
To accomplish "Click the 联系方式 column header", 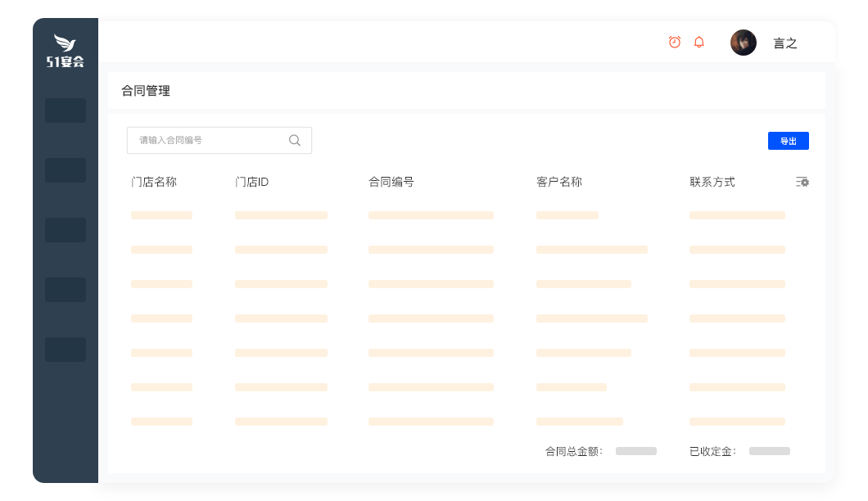I will coord(712,182).
